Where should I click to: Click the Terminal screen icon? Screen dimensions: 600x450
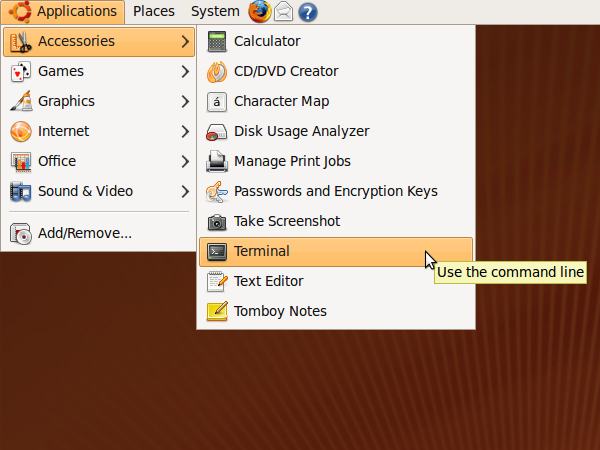217,251
